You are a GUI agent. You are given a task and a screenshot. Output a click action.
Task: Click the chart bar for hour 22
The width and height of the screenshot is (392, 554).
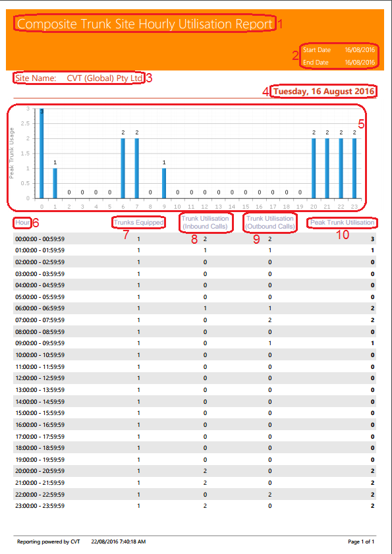pyautogui.click(x=341, y=169)
